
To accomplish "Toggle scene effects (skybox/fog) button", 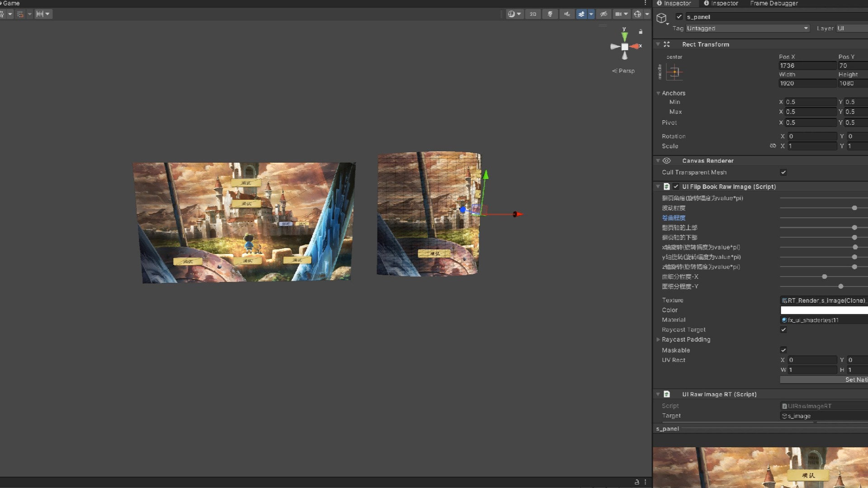I will coord(581,14).
